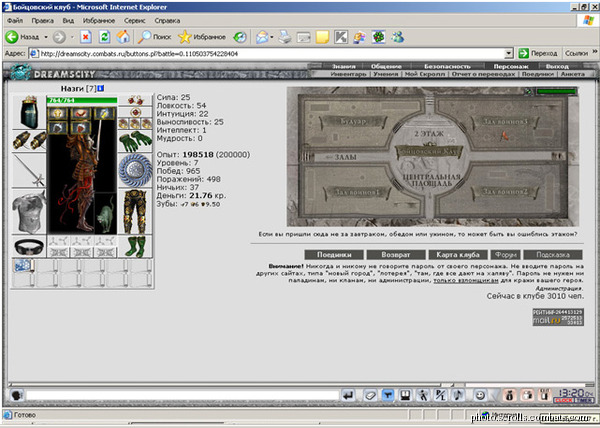Open the Вид menu
This screenshot has width=600, height=428.
pyautogui.click(x=68, y=21)
